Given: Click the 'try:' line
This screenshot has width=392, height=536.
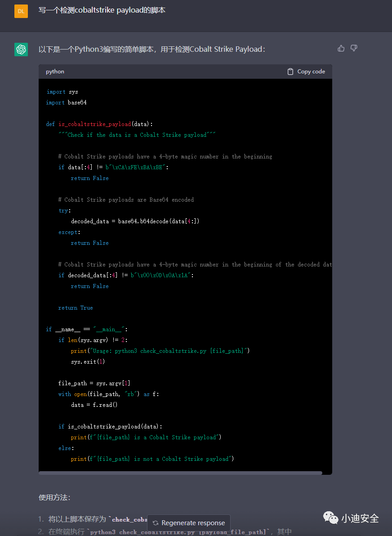Looking at the screenshot, I should [65, 211].
